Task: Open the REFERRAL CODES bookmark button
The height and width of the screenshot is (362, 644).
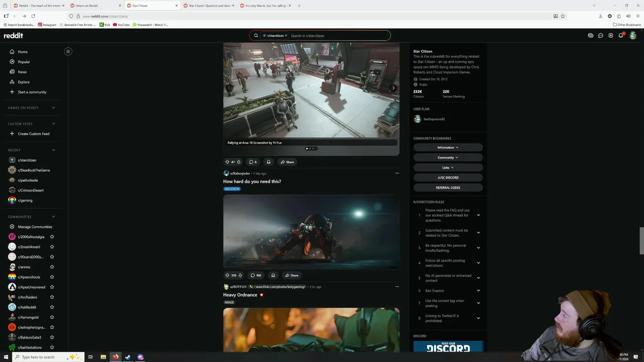Action: pos(448,188)
